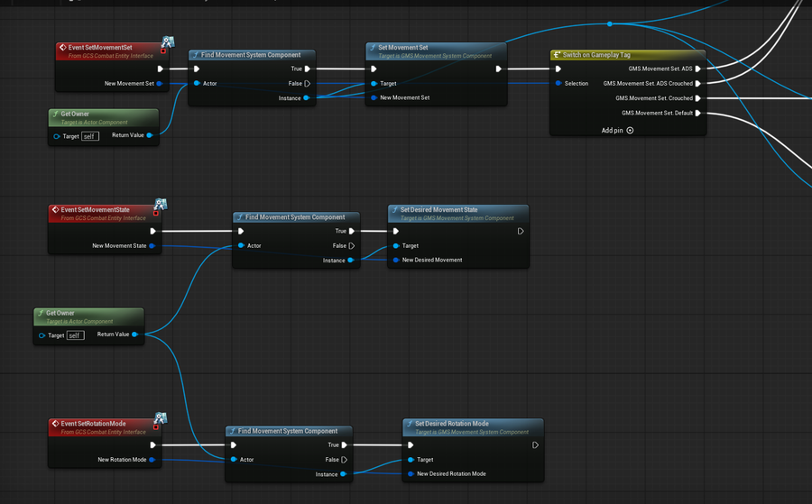This screenshot has height=504, width=812.
Task: Click the New Movement Set output pin on Event SetMovementSet
Action: 160,83
